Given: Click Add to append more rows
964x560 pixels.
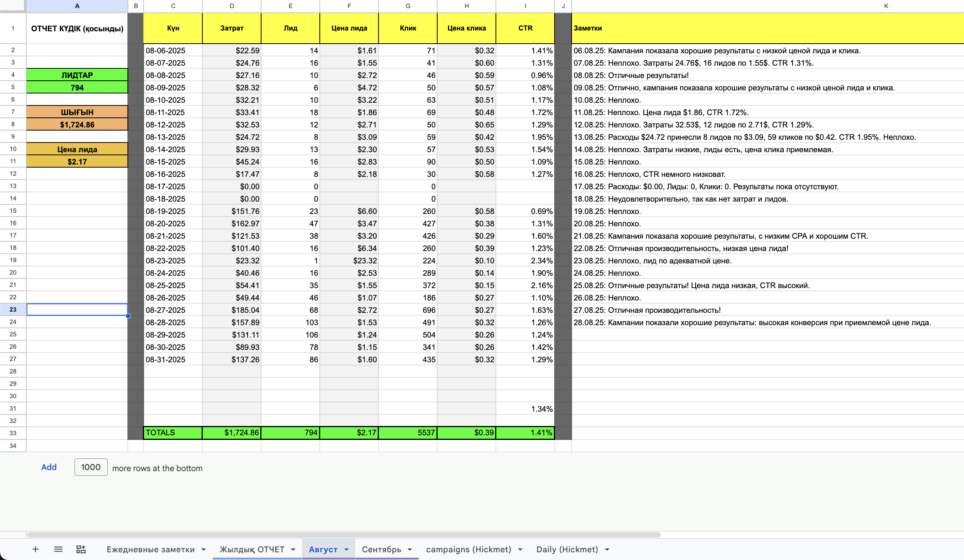Looking at the screenshot, I should 49,467.
